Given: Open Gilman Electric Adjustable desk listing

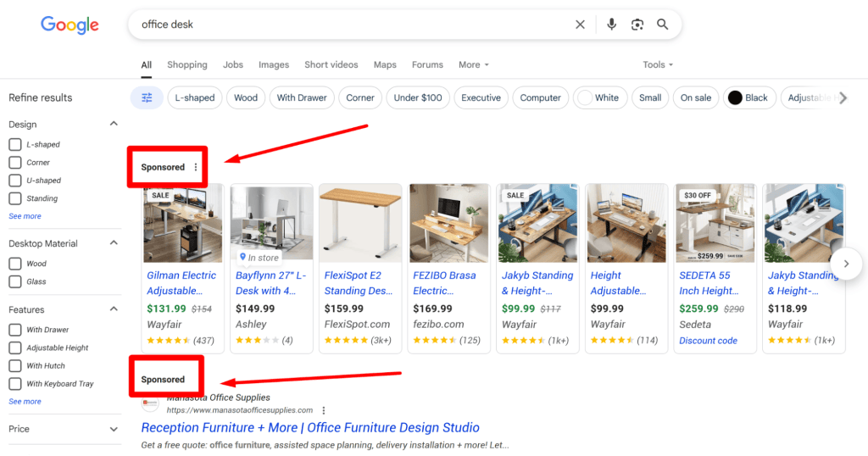Looking at the screenshot, I should click(x=181, y=283).
